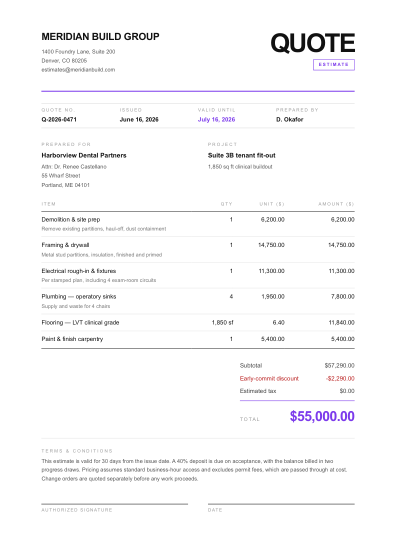Viewport: 396px width, 560px height.
Task: Click the AMOUNT ($) column header
Action: [x=336, y=204]
